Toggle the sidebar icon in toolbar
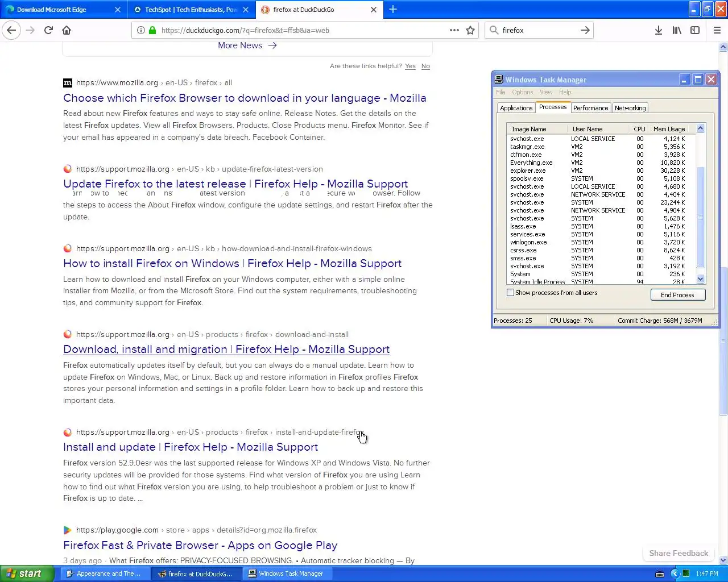The image size is (728, 582). coord(695,30)
